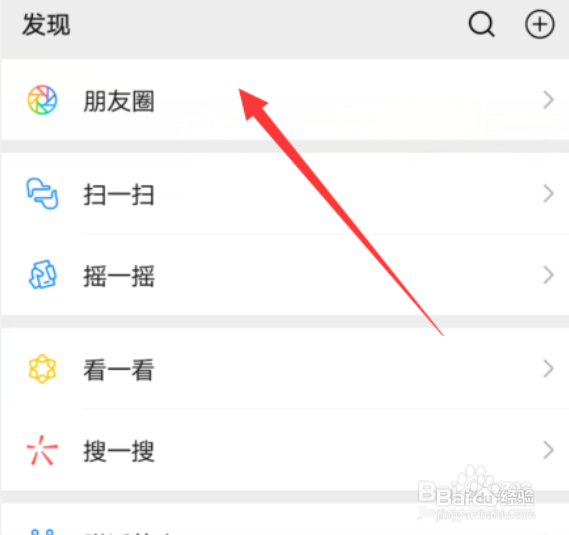Viewport: 569px width, 535px height.
Task: Expand the 扫一扫 row chevron arrow
Action: [548, 193]
